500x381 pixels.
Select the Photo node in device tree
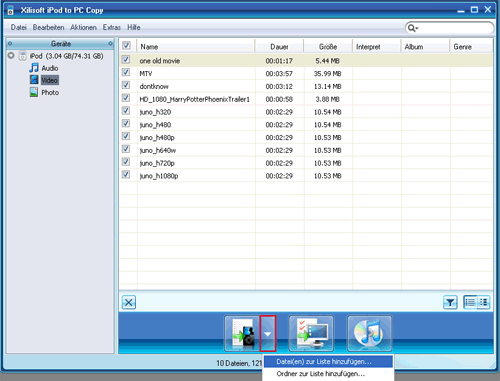50,92
